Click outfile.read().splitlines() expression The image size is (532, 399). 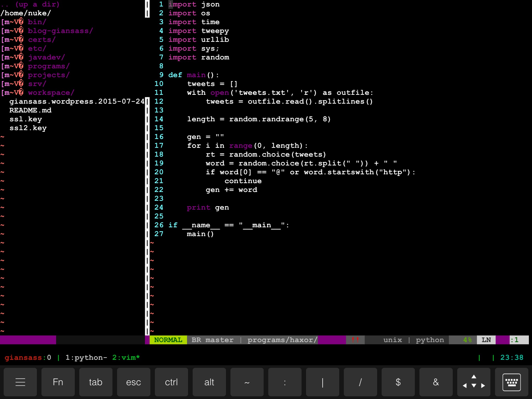pos(310,102)
